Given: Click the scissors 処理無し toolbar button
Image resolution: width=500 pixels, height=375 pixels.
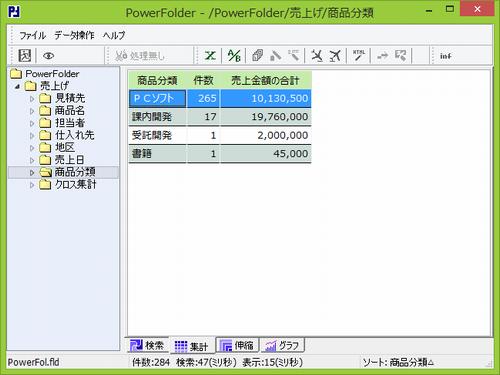Looking at the screenshot, I should (140, 56).
